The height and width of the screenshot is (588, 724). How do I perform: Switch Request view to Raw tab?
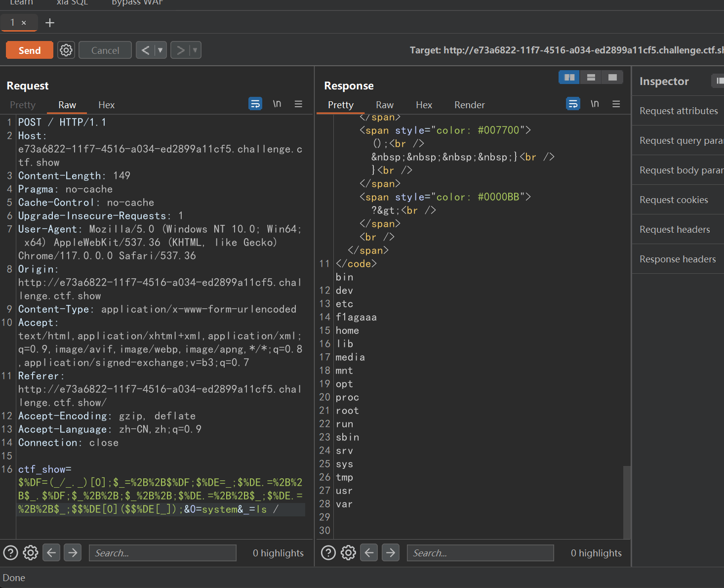pyautogui.click(x=67, y=105)
